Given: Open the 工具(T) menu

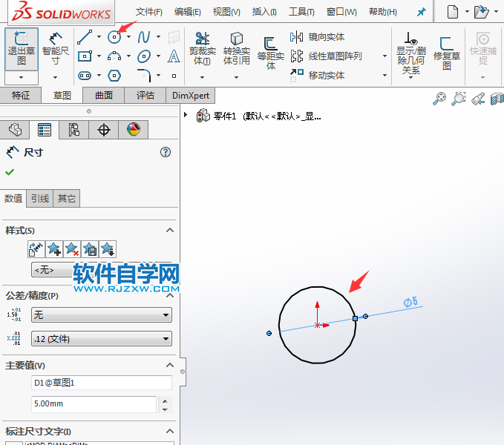Looking at the screenshot, I should click(301, 13).
